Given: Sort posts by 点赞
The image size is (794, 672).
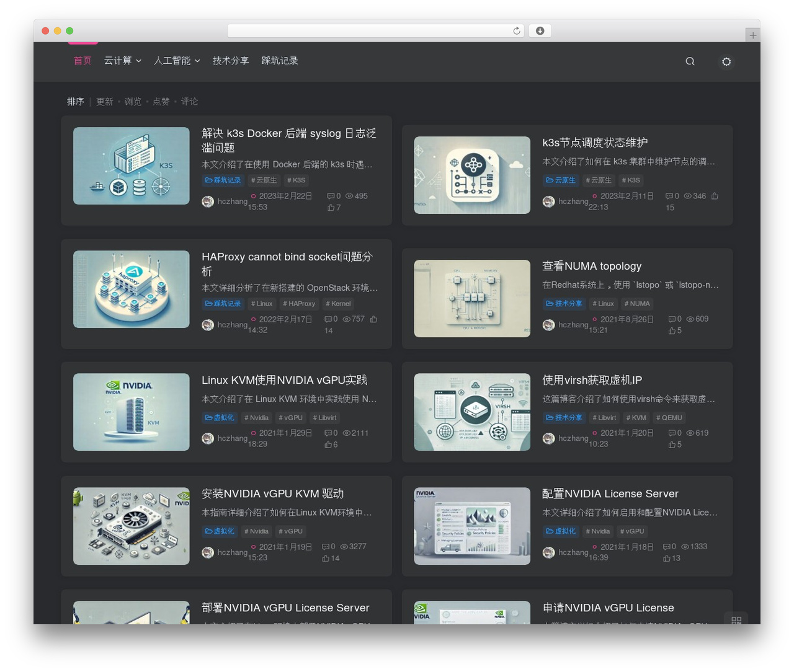Looking at the screenshot, I should tap(161, 102).
